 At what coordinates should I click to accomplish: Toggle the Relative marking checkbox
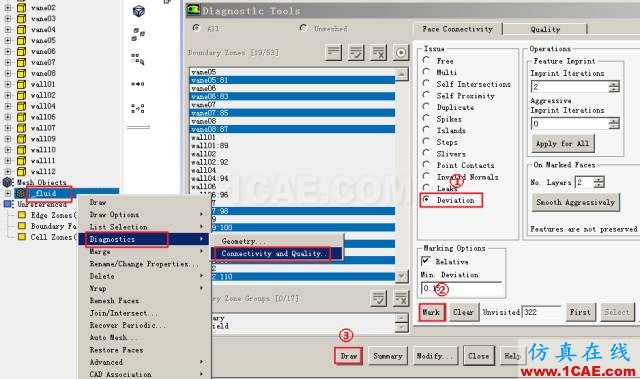tap(426, 261)
